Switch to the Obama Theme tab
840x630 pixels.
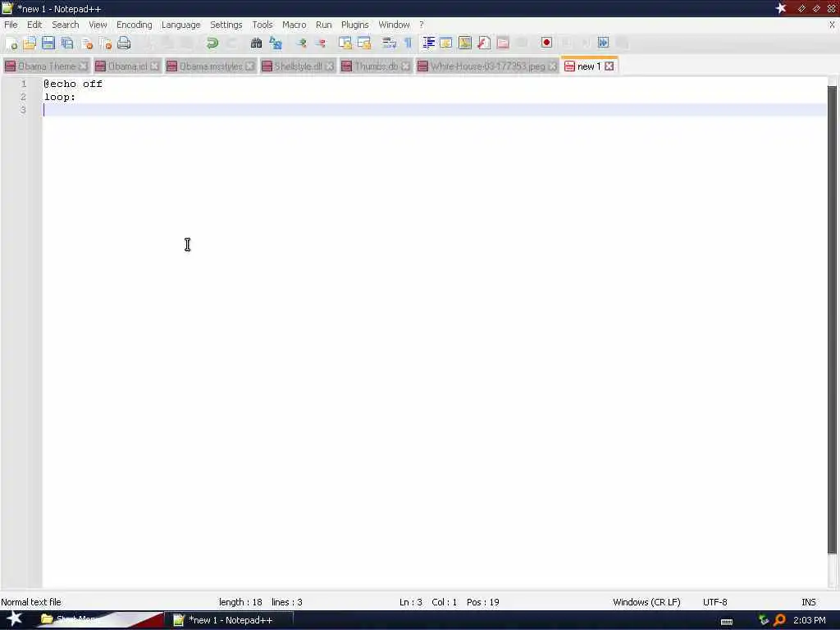47,66
